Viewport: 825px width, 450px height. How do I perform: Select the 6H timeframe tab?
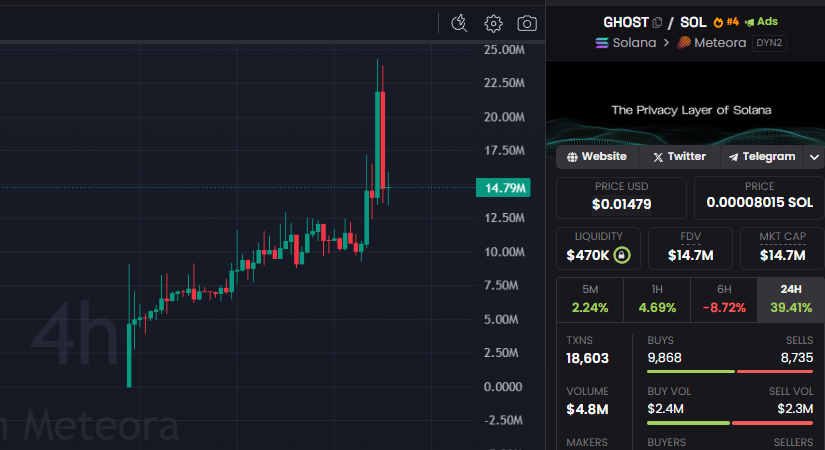pyautogui.click(x=724, y=299)
